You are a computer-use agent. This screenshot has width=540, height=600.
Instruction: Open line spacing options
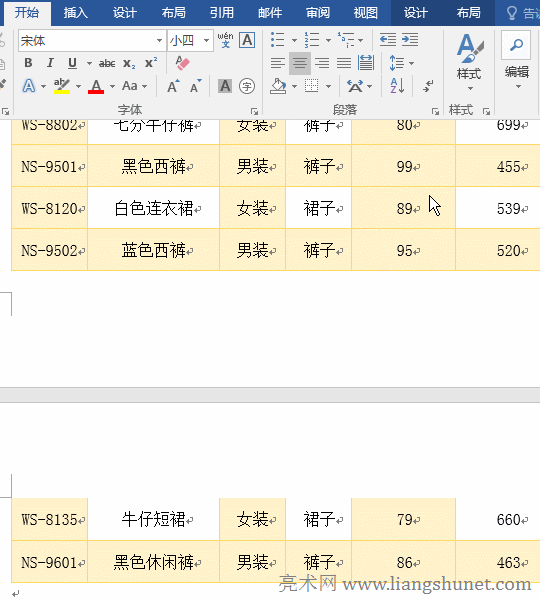397,63
